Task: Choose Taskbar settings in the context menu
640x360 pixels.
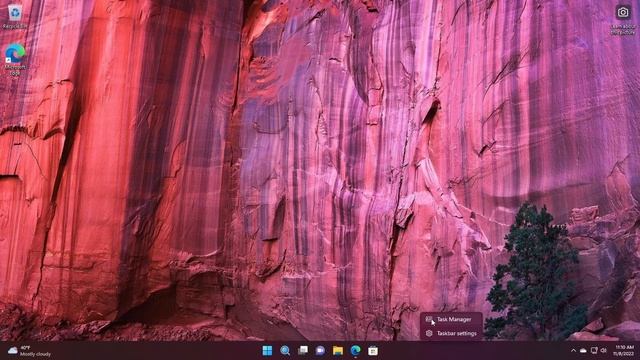Action: point(451,333)
